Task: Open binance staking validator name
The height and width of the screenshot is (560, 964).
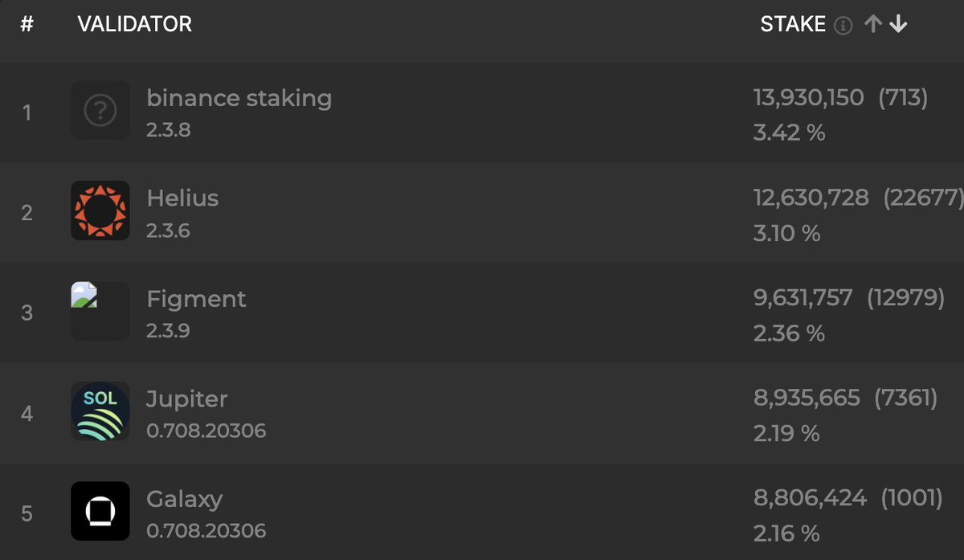Action: [x=239, y=98]
